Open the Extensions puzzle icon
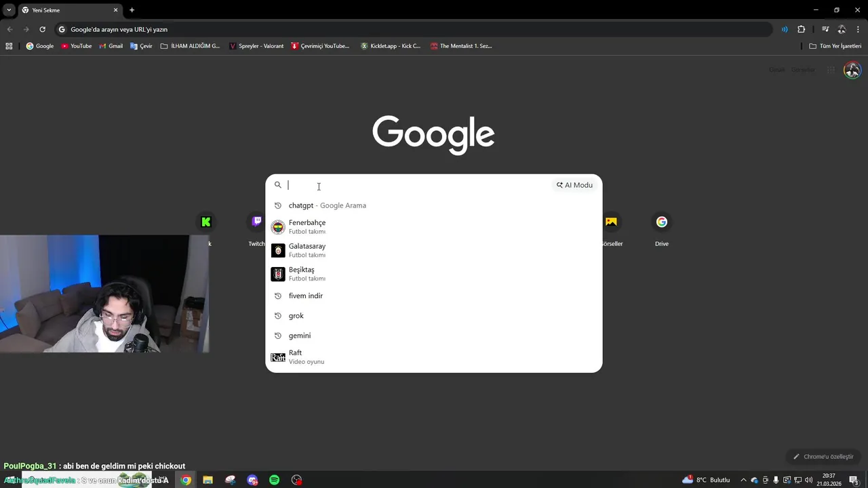868x488 pixels. pyautogui.click(x=801, y=29)
